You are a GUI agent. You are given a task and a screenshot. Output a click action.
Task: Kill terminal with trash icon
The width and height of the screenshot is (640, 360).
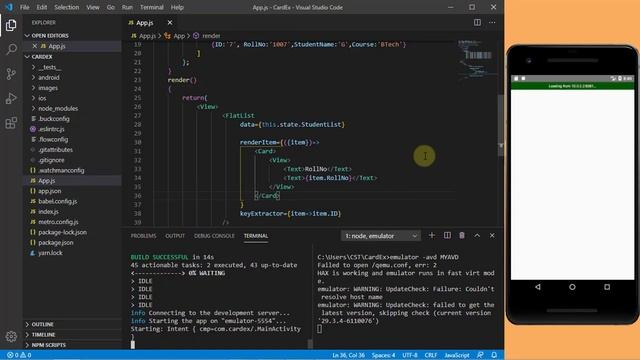[x=462, y=236]
